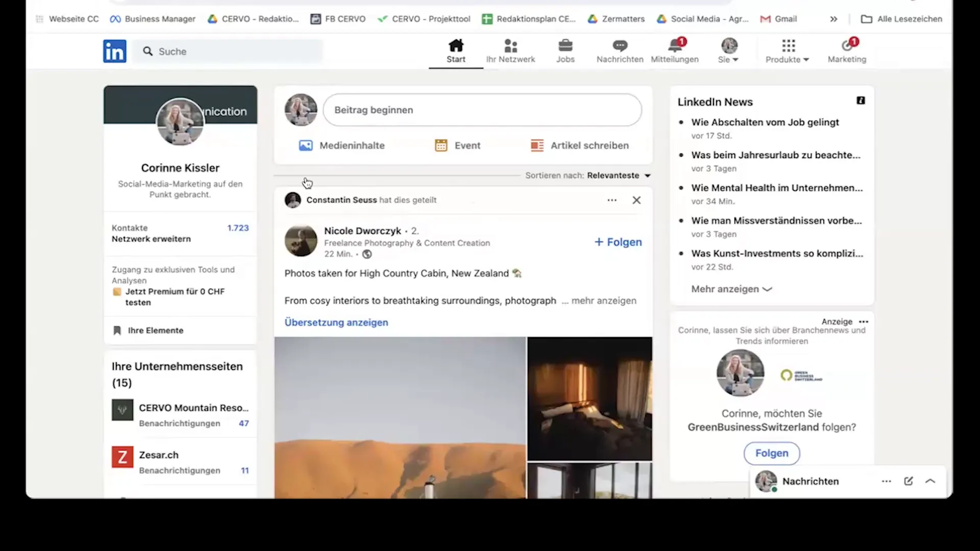Choose Artikel schreiben
The width and height of the screenshot is (980, 551).
point(579,145)
